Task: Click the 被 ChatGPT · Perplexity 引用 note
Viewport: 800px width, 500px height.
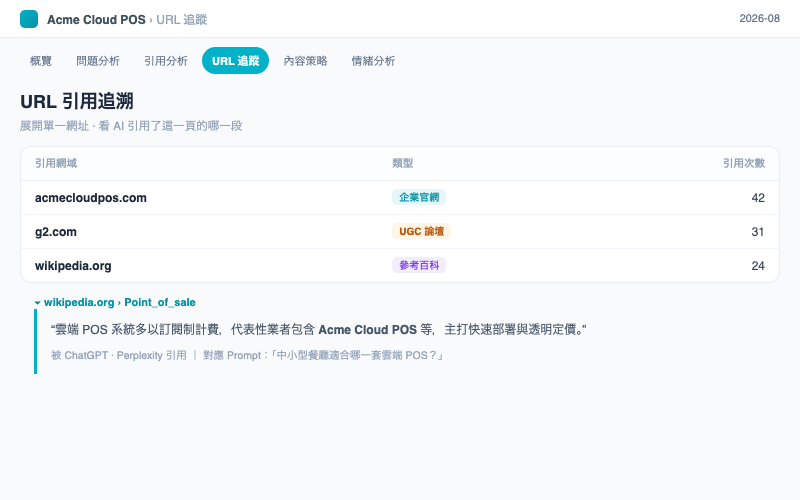Action: click(118, 355)
